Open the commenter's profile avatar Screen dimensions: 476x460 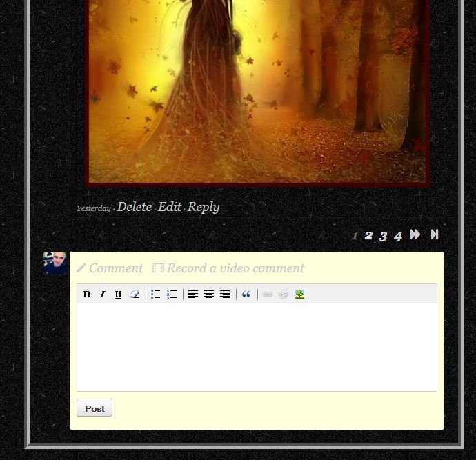[54, 263]
